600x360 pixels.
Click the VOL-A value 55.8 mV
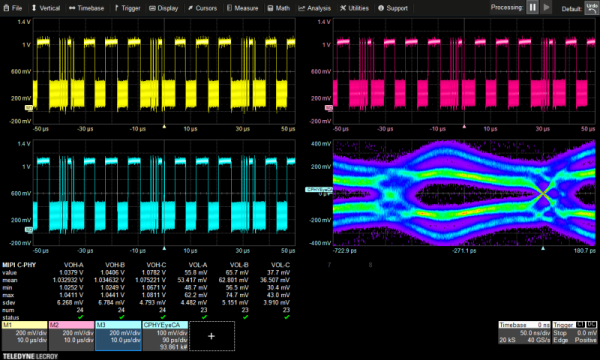(x=196, y=272)
